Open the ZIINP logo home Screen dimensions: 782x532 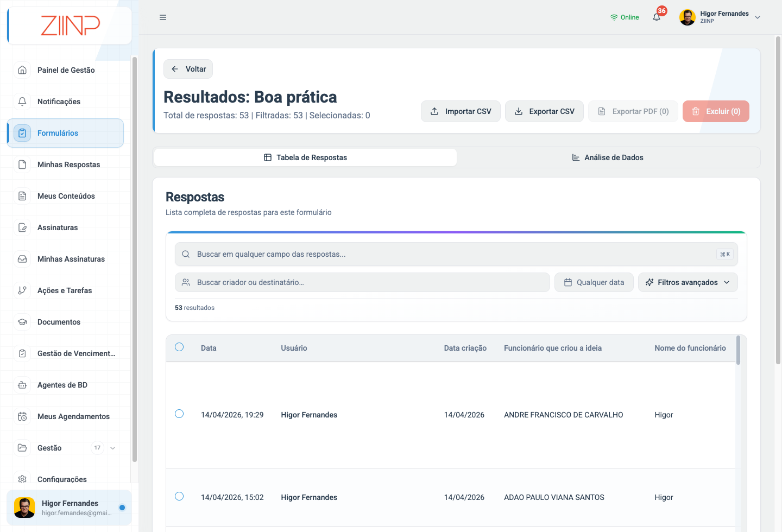pos(70,26)
